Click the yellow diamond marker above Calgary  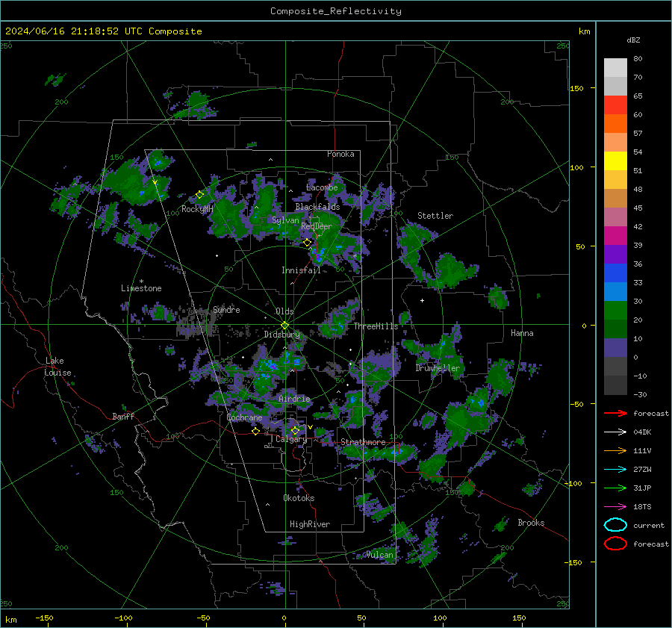[295, 430]
